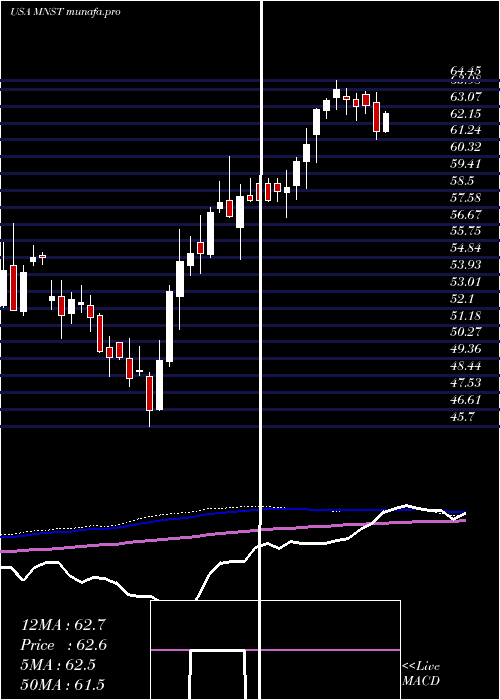Screen dimensions: 500x700
Task: Select the 55.75 price axis label
Action: pyautogui.click(x=466, y=231)
